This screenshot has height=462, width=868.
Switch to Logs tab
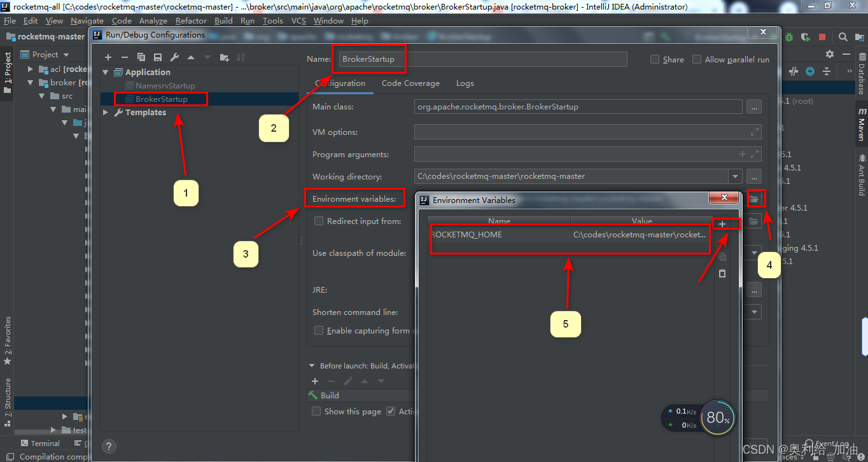point(465,83)
